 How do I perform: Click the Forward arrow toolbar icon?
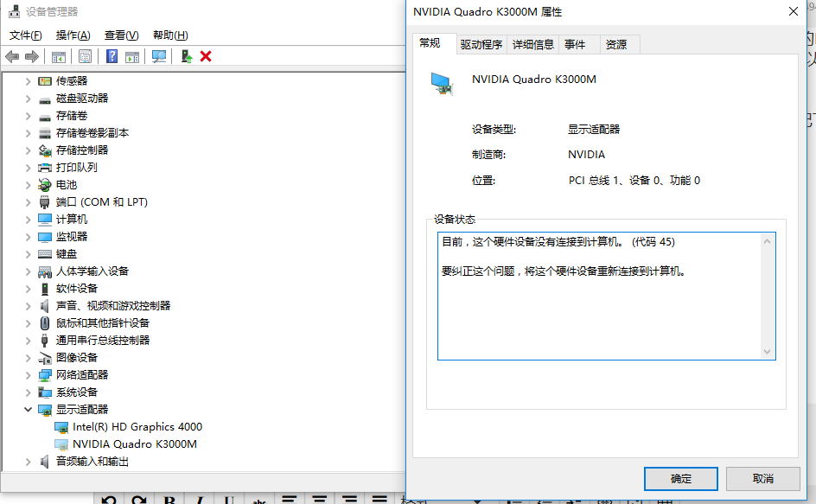32,56
